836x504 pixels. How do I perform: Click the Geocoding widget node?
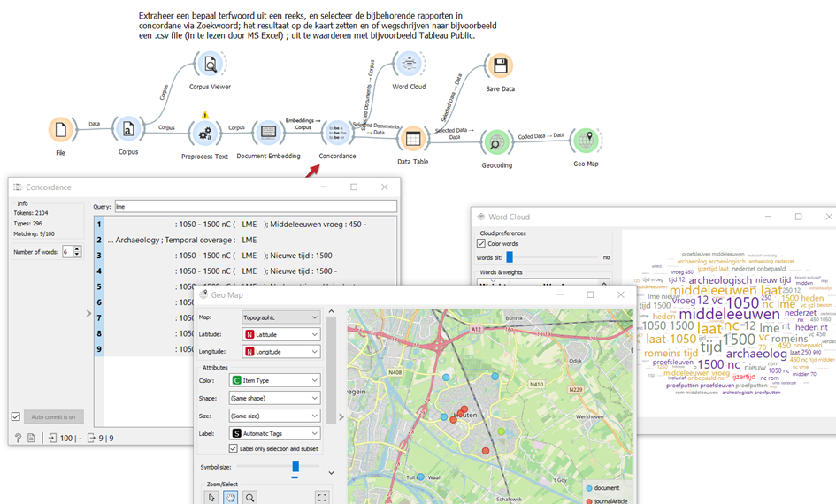pos(495,142)
